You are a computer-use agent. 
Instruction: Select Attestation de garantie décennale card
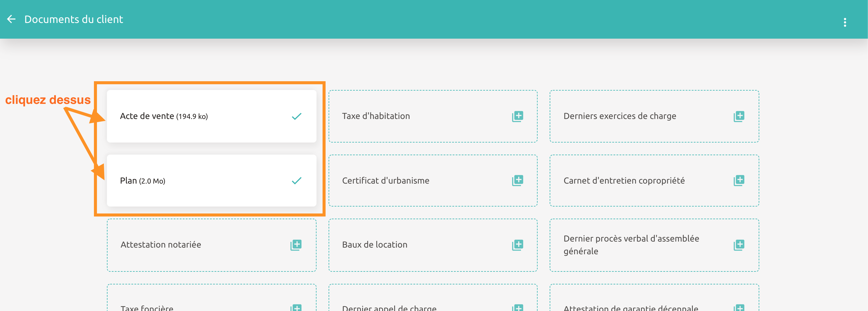(654, 297)
